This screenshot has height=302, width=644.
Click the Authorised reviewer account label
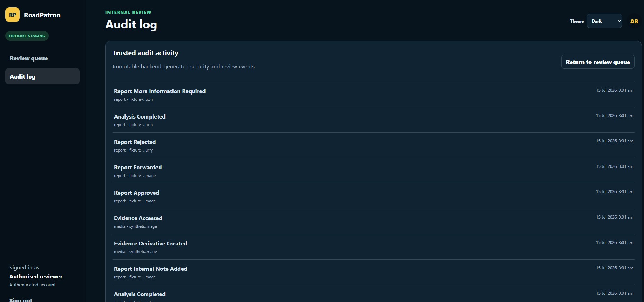36,276
